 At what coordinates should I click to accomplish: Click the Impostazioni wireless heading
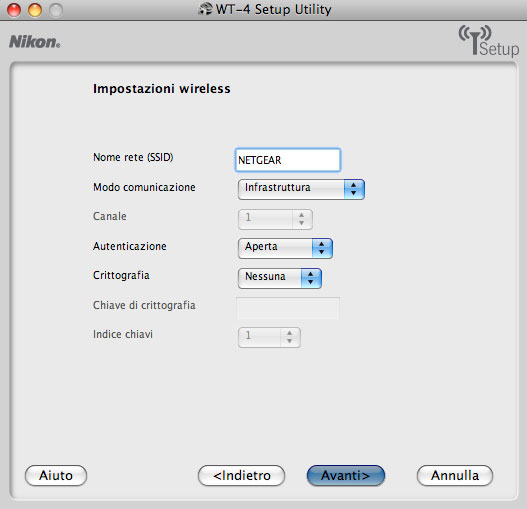[x=162, y=89]
